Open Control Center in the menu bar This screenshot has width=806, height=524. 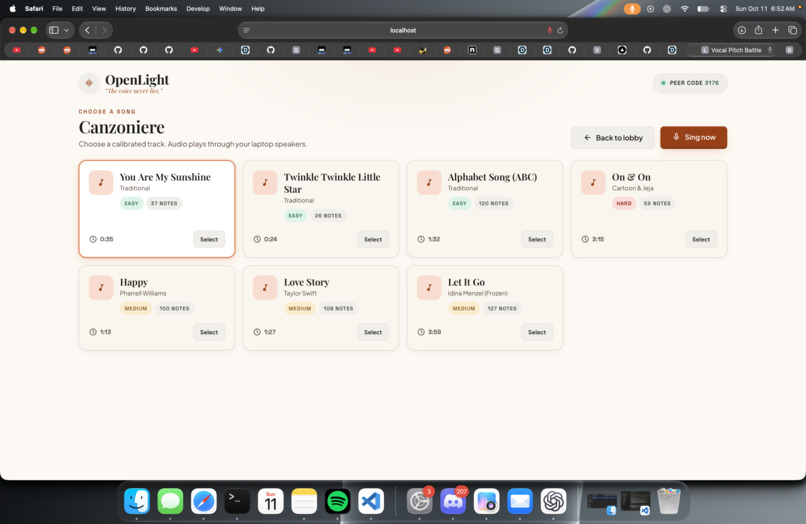tap(723, 9)
